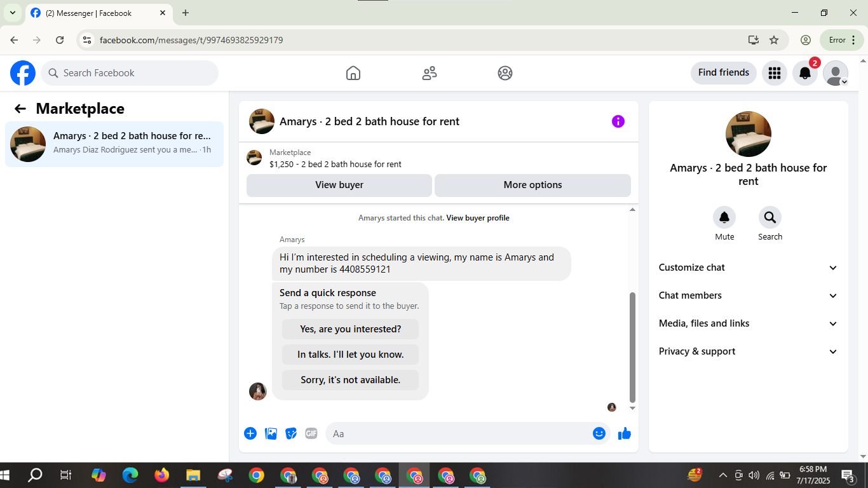Open the View buyer profile link
868x488 pixels.
(478, 218)
